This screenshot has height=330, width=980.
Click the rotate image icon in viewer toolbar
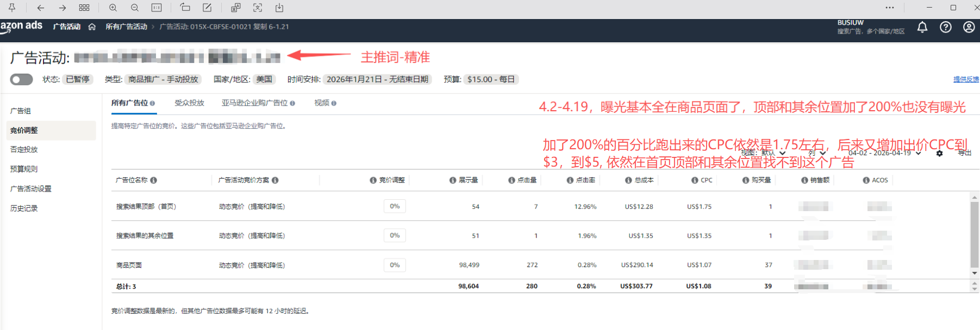pos(185,8)
